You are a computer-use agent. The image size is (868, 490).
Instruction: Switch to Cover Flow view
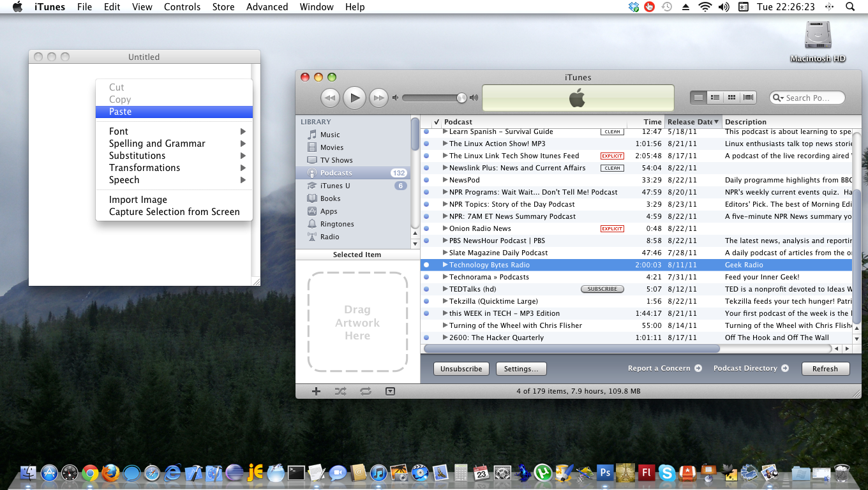click(x=748, y=98)
